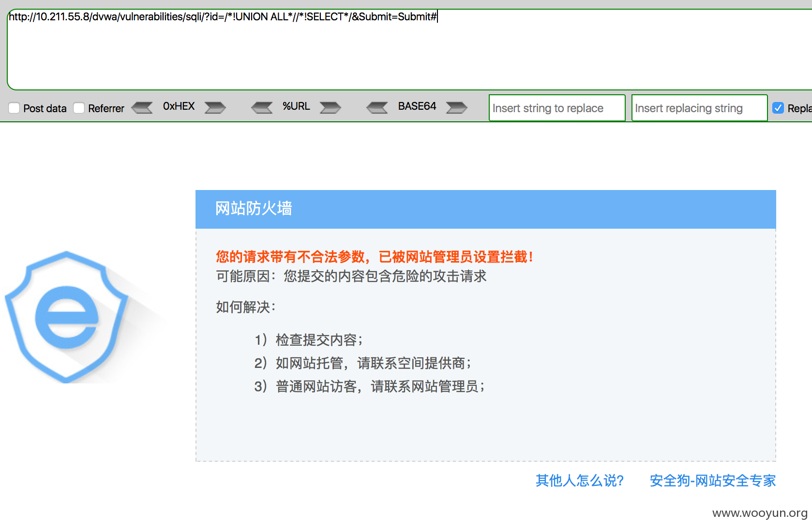This screenshot has width=812, height=527.
Task: Click the 0xHEX decode left arrow
Action: 142,107
